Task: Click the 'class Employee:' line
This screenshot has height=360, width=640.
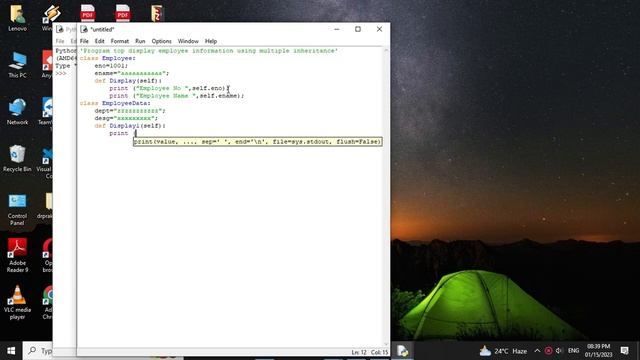Action: (108, 58)
